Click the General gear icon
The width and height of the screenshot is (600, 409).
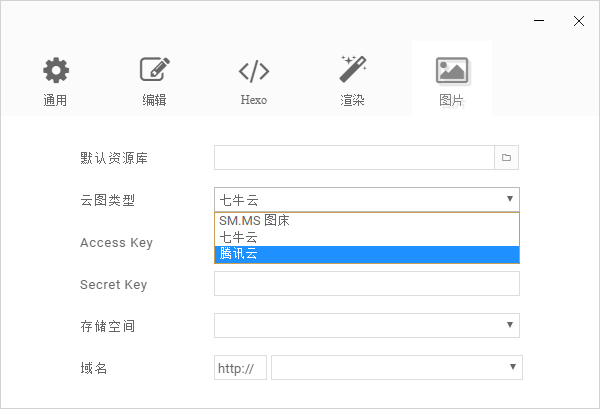coord(56,71)
